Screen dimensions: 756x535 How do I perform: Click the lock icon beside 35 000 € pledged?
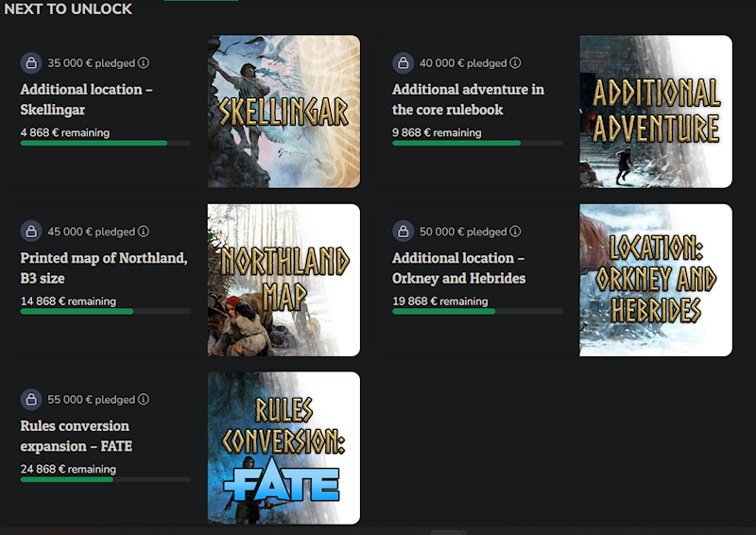pyautogui.click(x=31, y=63)
